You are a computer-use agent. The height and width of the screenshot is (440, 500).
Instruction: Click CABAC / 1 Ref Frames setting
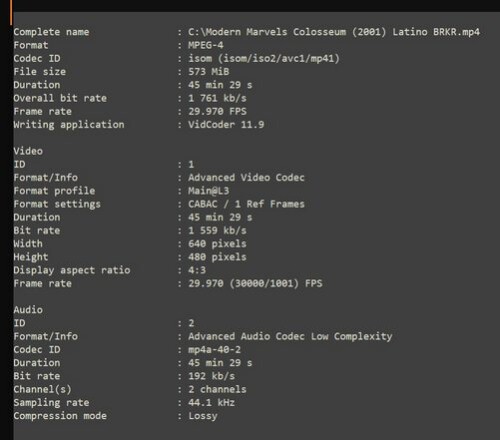[x=246, y=204]
